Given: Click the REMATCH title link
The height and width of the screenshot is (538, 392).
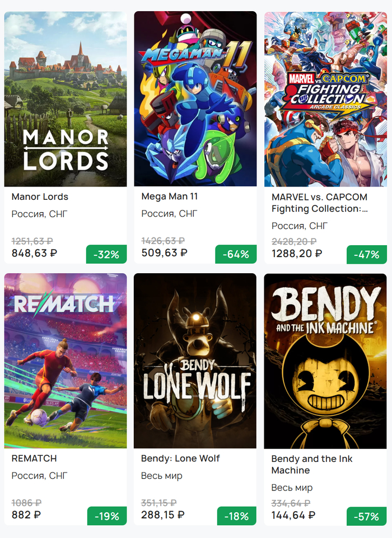Looking at the screenshot, I should [x=34, y=458].
